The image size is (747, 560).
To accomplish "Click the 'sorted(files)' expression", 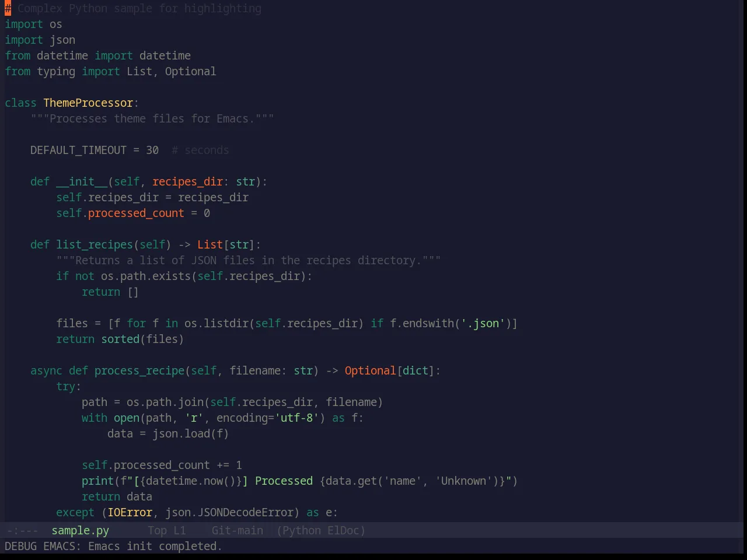I will tap(142, 339).
